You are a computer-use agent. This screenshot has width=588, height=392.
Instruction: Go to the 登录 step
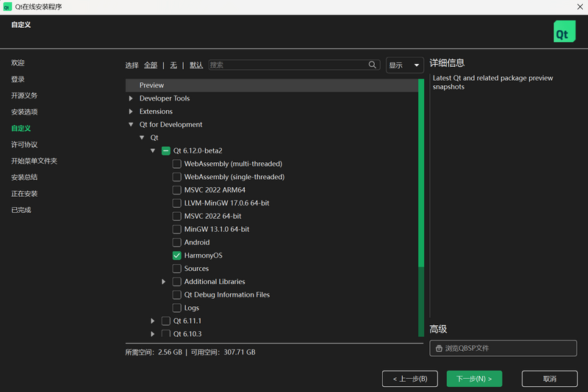pyautogui.click(x=18, y=79)
